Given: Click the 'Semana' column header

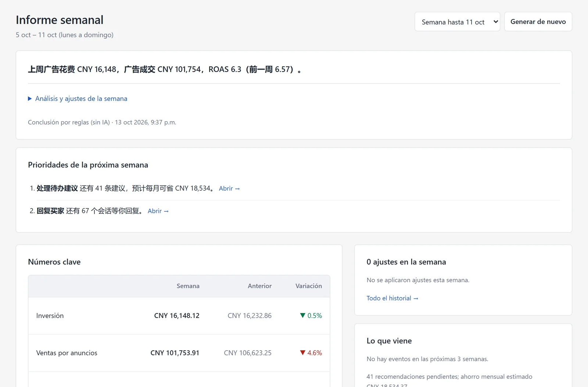Looking at the screenshot, I should coord(188,286).
